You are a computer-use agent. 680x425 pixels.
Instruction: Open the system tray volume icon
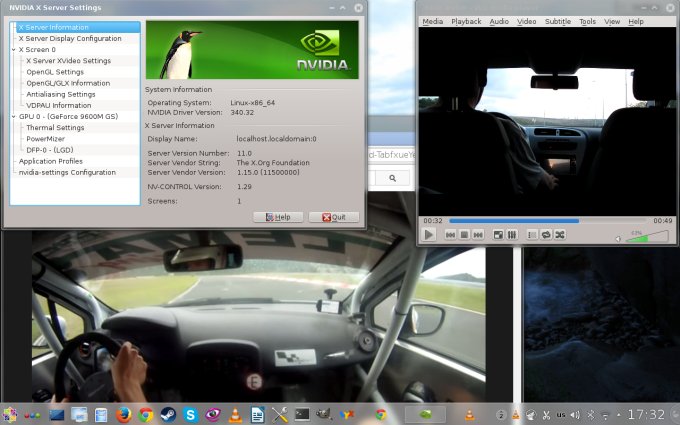[575, 415]
